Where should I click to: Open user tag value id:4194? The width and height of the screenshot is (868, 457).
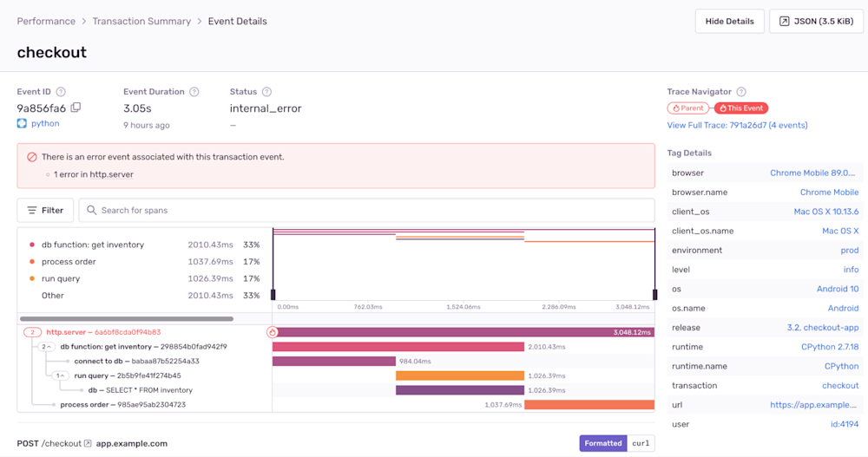pyautogui.click(x=845, y=424)
